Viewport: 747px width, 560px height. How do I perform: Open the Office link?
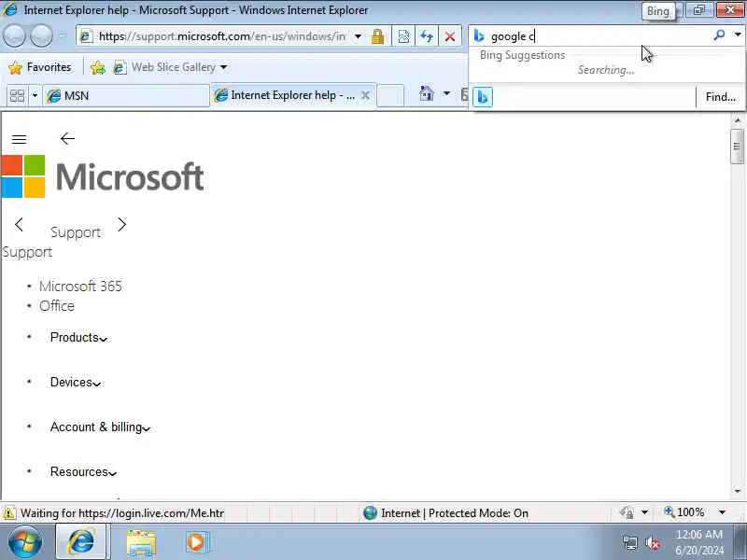tap(57, 306)
